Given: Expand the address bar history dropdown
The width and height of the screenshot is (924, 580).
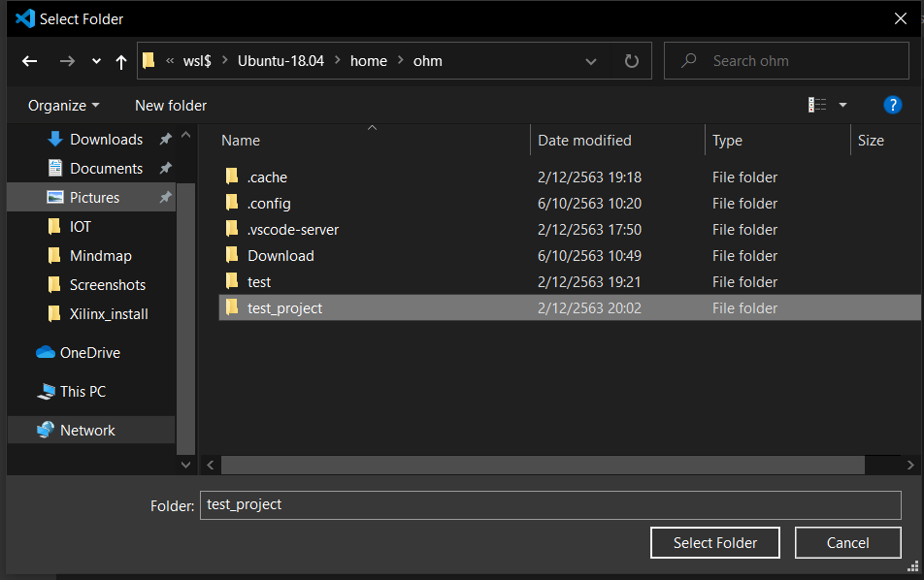Looking at the screenshot, I should pos(592,61).
